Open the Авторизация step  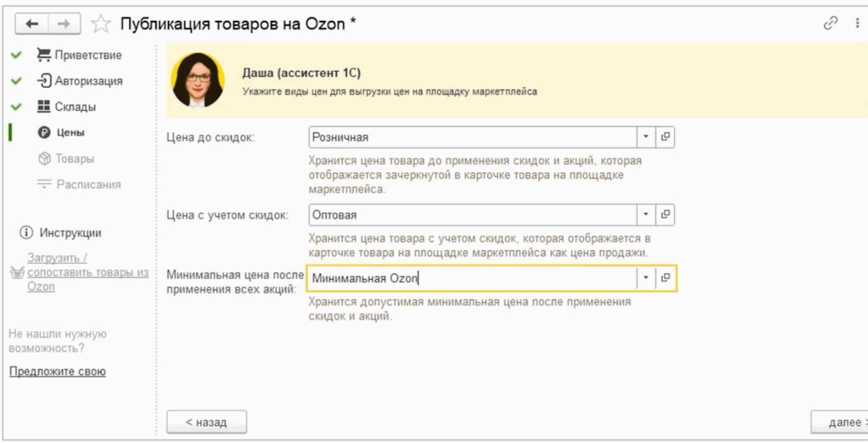[x=88, y=81]
